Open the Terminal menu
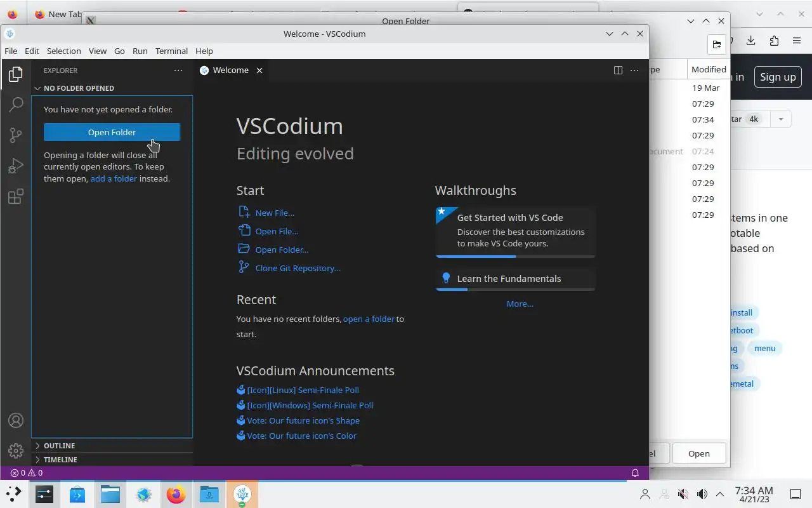 (x=171, y=51)
